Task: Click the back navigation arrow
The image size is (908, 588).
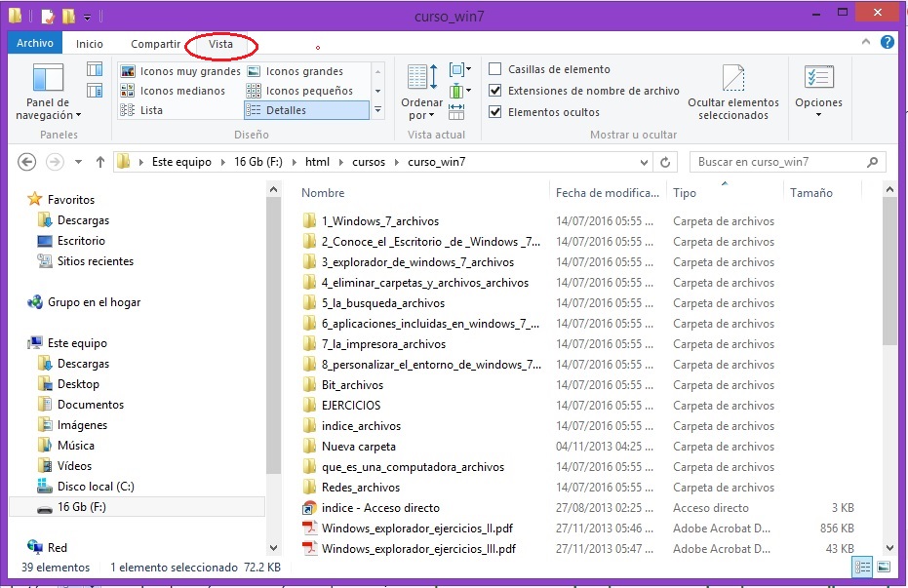Action: (x=27, y=162)
